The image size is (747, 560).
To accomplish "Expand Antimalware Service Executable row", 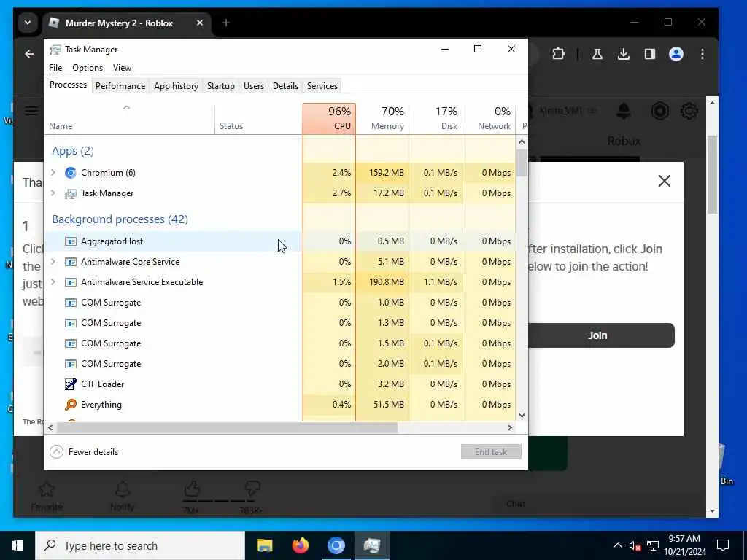I will 53,282.
